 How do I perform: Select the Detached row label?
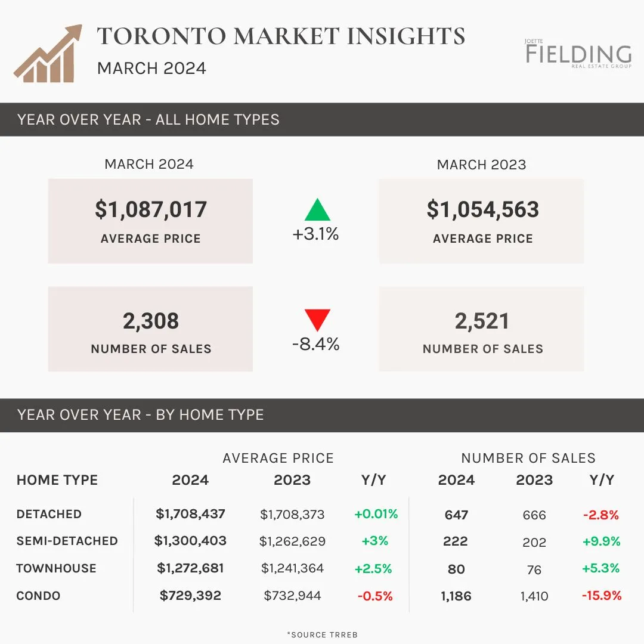(49, 514)
